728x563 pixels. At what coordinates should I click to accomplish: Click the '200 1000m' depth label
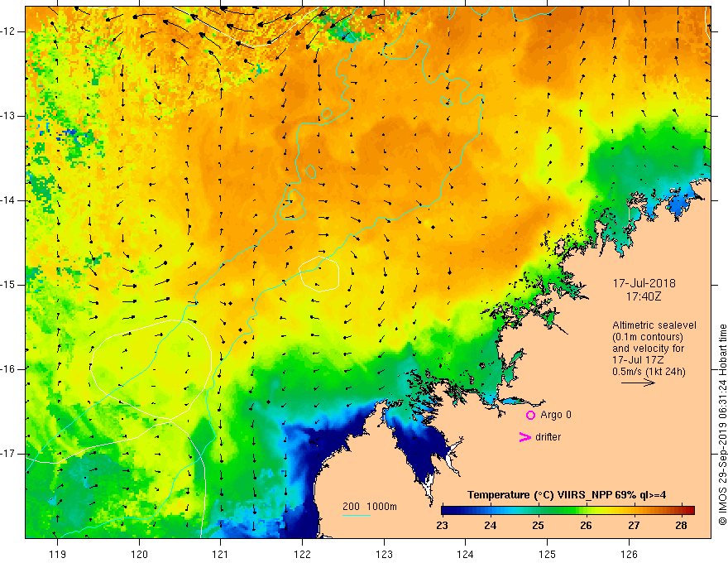(x=370, y=507)
